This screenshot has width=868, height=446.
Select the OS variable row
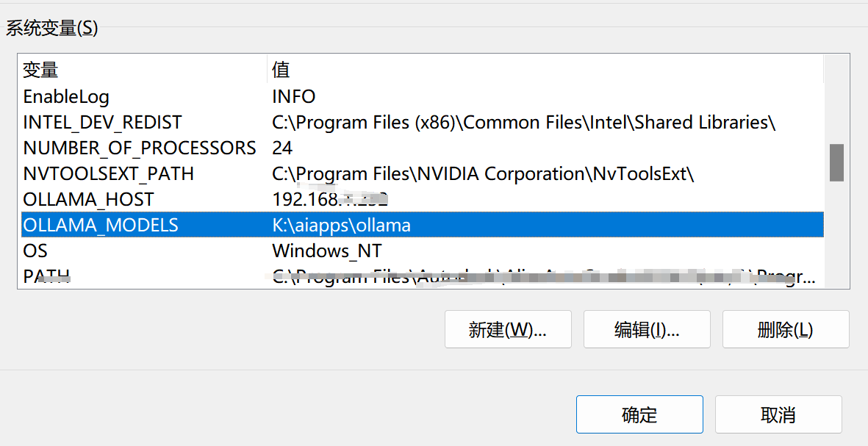pos(423,251)
